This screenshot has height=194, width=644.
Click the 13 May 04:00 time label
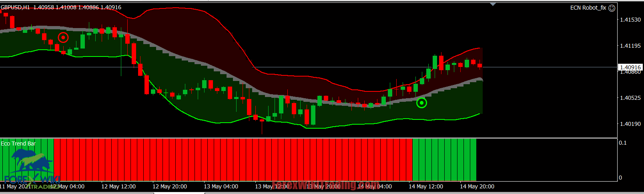tap(221, 186)
